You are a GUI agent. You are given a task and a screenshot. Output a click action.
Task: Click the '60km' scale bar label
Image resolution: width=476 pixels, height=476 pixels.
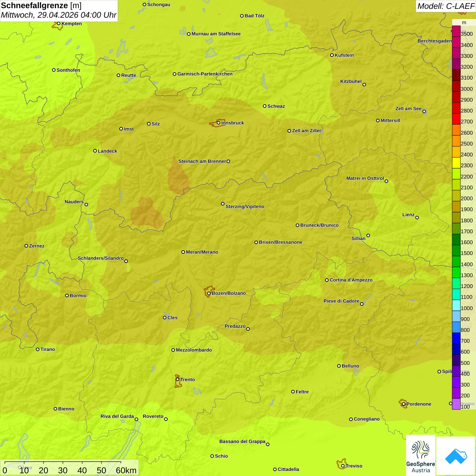coord(126,470)
